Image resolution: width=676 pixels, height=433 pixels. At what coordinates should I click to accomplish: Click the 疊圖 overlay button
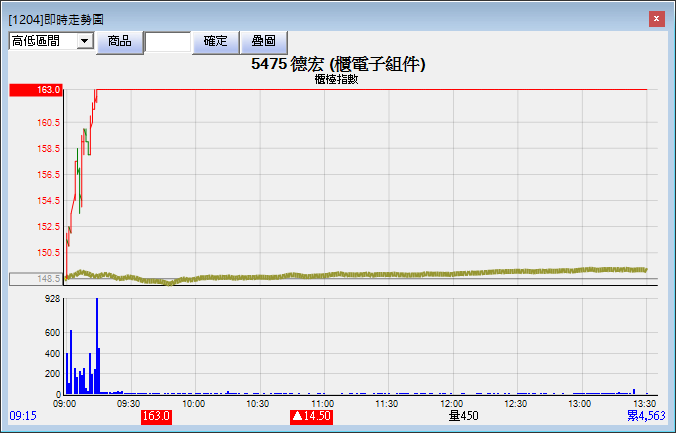264,41
